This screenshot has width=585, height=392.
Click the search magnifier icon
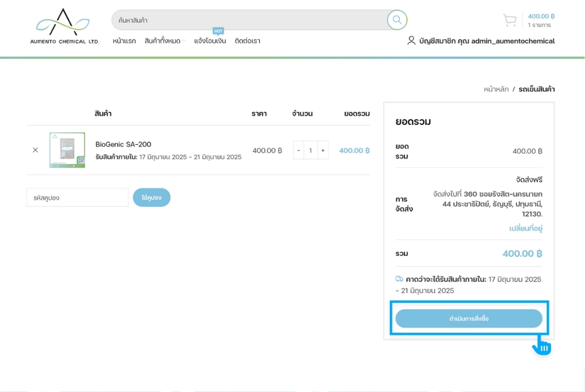click(x=397, y=20)
